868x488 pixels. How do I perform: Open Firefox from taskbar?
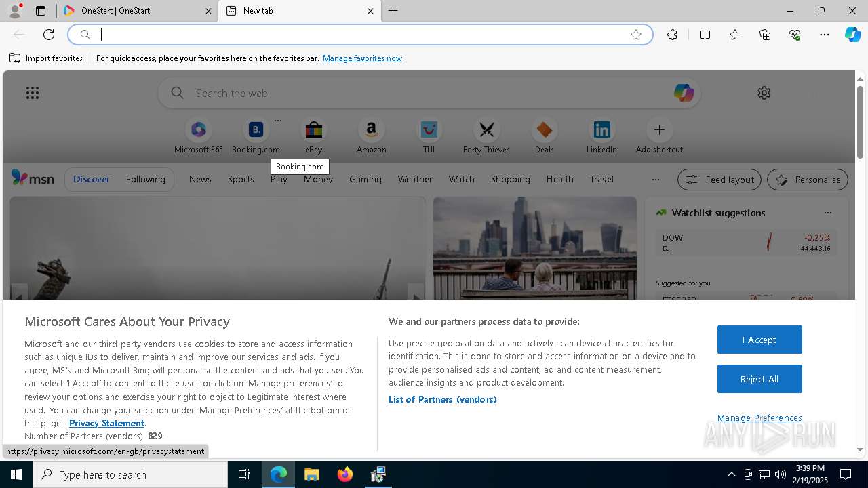[x=345, y=474]
